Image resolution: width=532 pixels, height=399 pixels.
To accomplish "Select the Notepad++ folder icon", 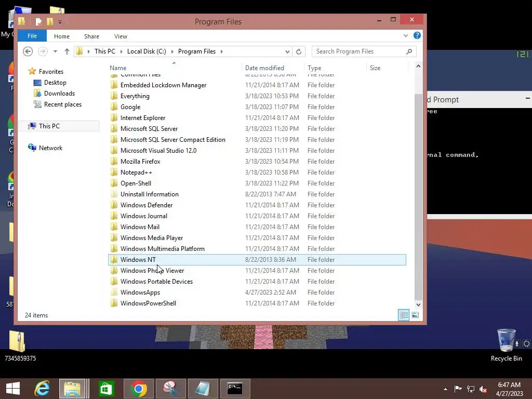I will (114, 172).
